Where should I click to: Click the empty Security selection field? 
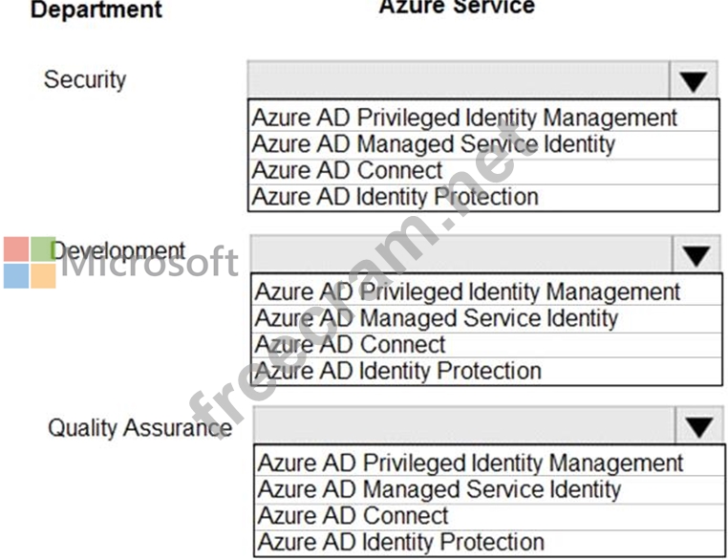459,80
